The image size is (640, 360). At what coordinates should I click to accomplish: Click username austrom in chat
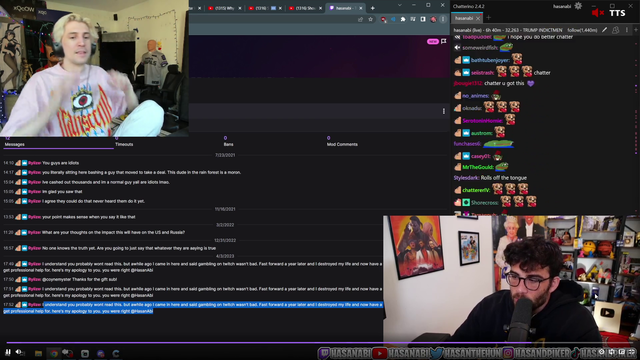[482, 133]
